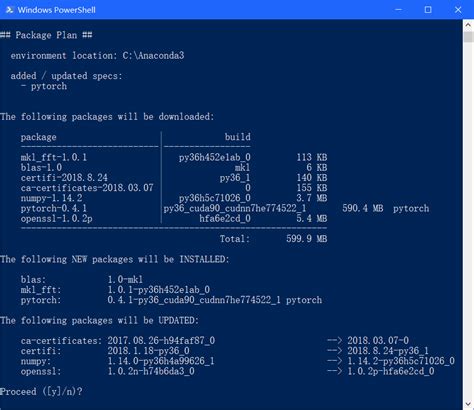Click the 'pytorch:' install line
The image size is (474, 410).
tap(171, 300)
